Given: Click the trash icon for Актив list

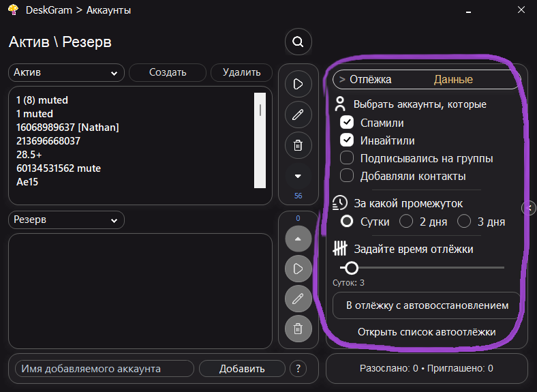Looking at the screenshot, I should click(x=298, y=145).
